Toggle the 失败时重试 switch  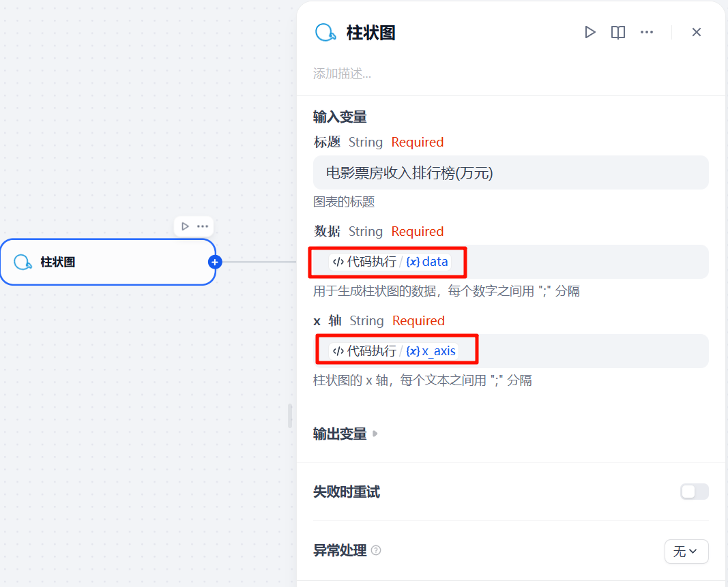tap(695, 492)
